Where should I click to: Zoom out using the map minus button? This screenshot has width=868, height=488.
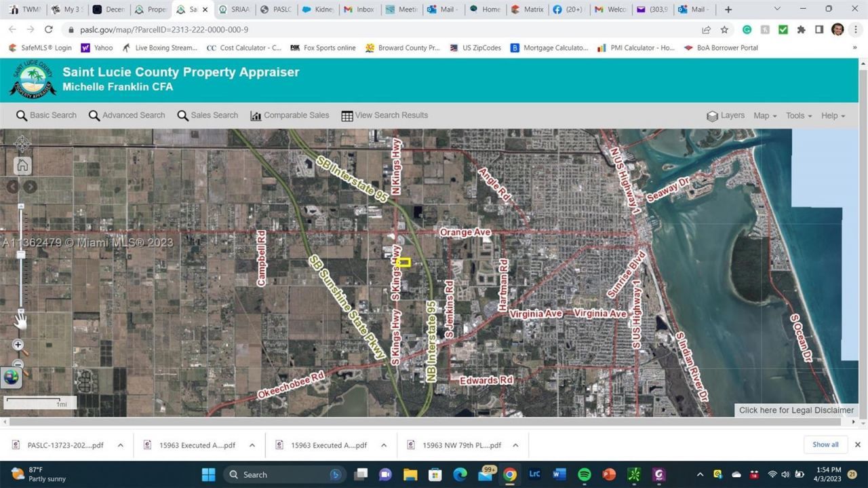(18, 364)
